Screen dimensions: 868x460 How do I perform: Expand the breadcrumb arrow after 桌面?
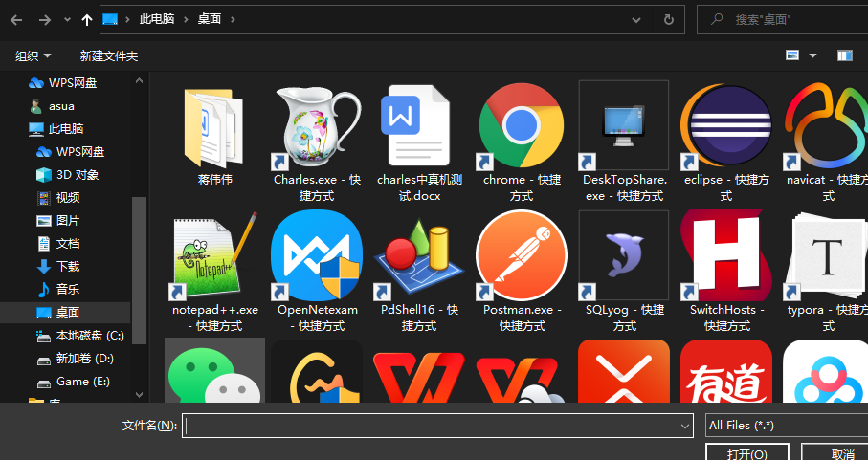coord(234,19)
